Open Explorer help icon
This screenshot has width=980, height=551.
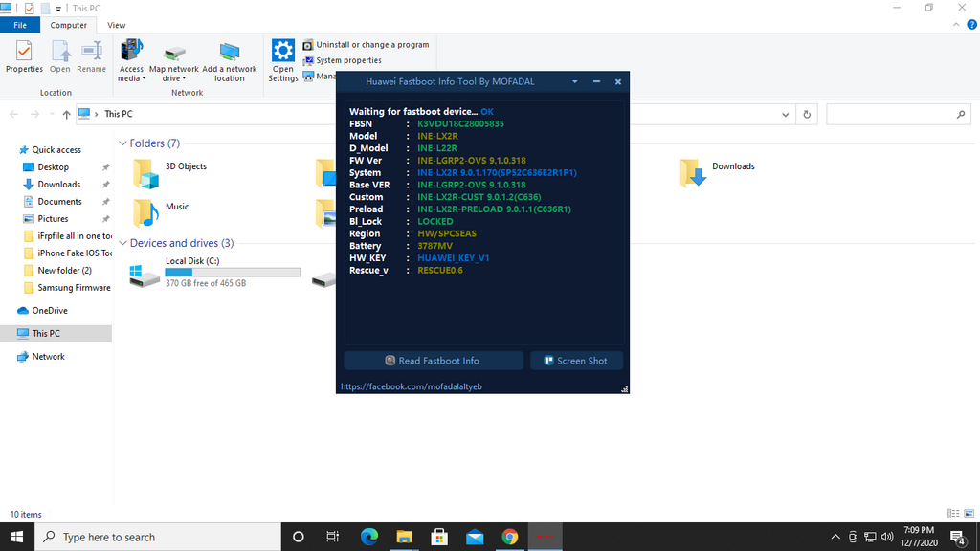(x=972, y=25)
